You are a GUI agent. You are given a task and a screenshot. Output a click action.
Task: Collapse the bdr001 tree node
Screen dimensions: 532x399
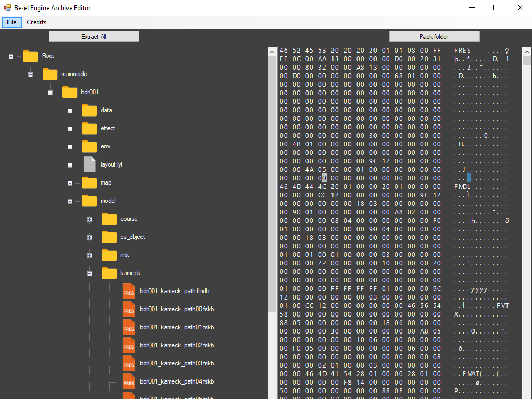[x=50, y=92]
